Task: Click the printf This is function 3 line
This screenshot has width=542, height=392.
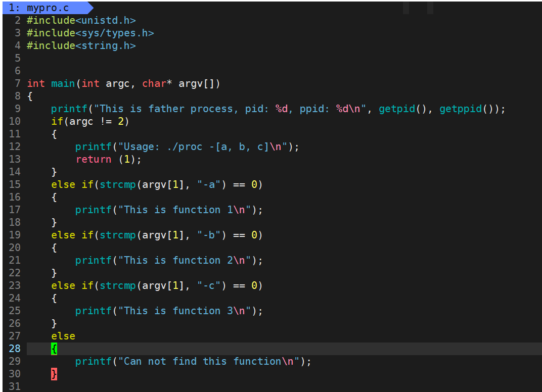Action: click(169, 311)
